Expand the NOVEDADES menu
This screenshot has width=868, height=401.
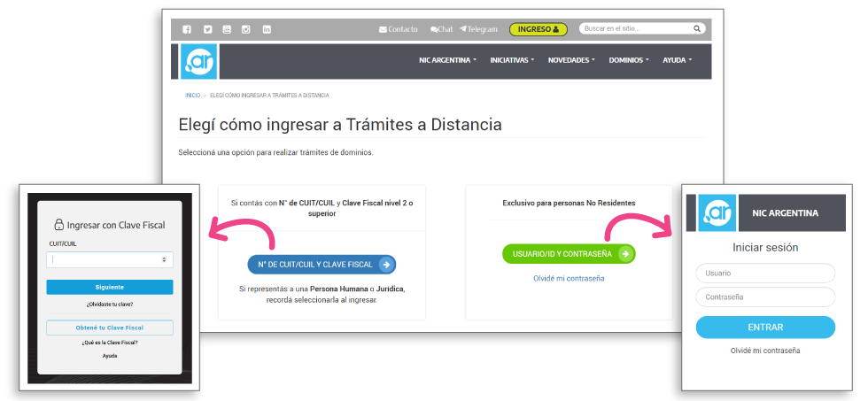tap(571, 60)
